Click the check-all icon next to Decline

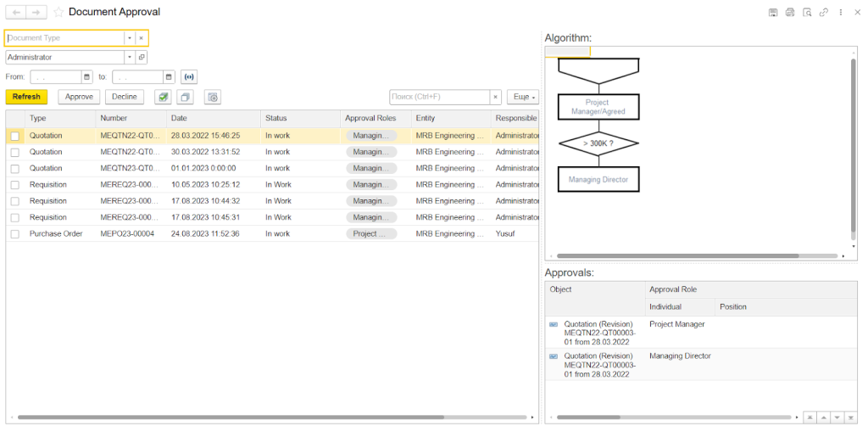163,98
